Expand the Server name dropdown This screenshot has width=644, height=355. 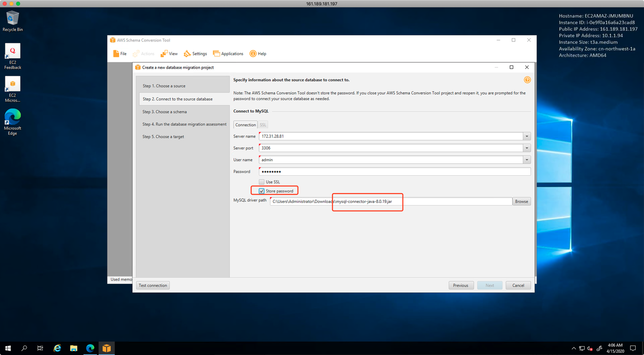tap(527, 136)
